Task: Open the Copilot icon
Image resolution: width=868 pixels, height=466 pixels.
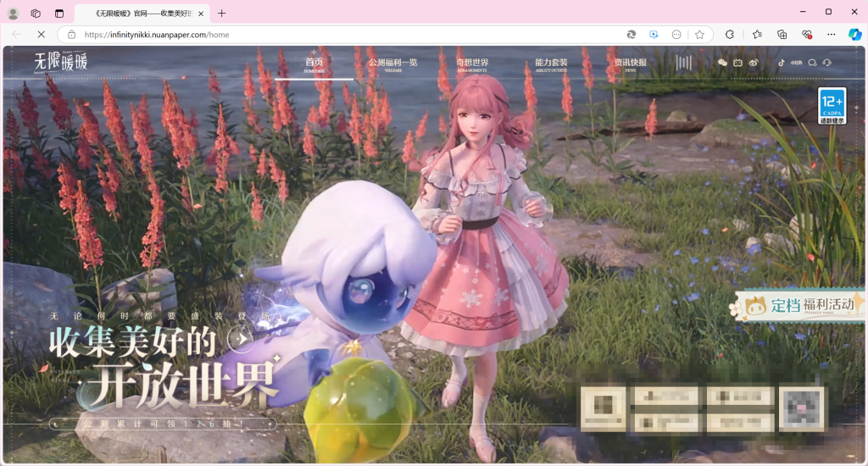Action: tap(854, 34)
